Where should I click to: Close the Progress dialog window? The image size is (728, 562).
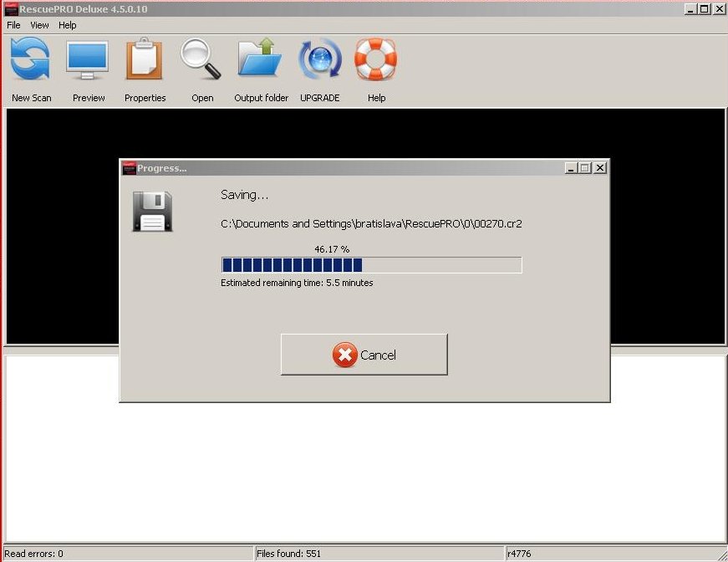pos(599,168)
